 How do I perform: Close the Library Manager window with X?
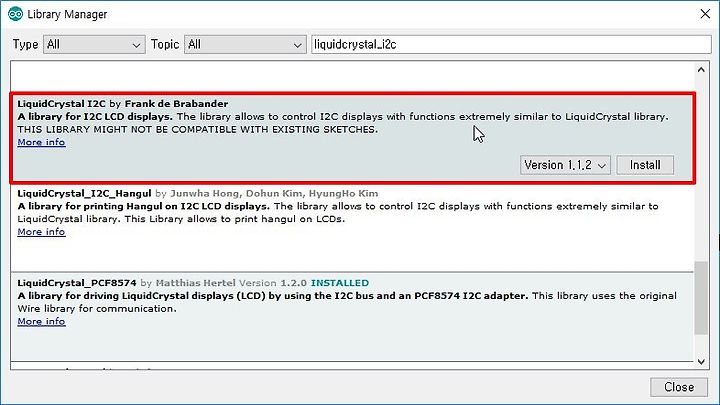click(x=705, y=14)
